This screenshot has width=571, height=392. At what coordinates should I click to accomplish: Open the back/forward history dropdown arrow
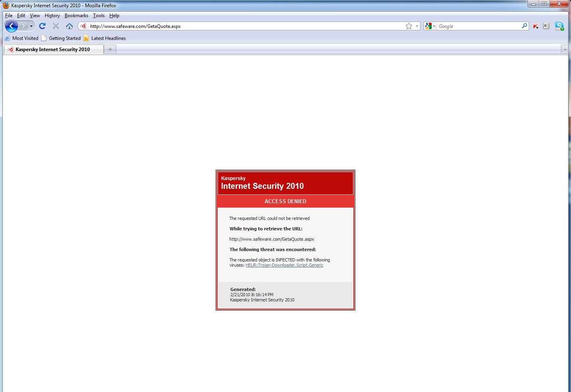tap(31, 26)
